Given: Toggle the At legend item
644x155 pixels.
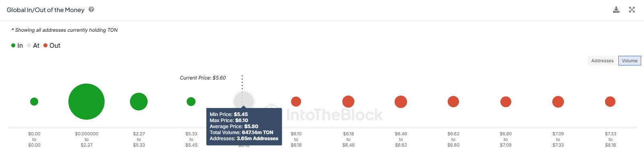Looking at the screenshot, I should point(33,45).
